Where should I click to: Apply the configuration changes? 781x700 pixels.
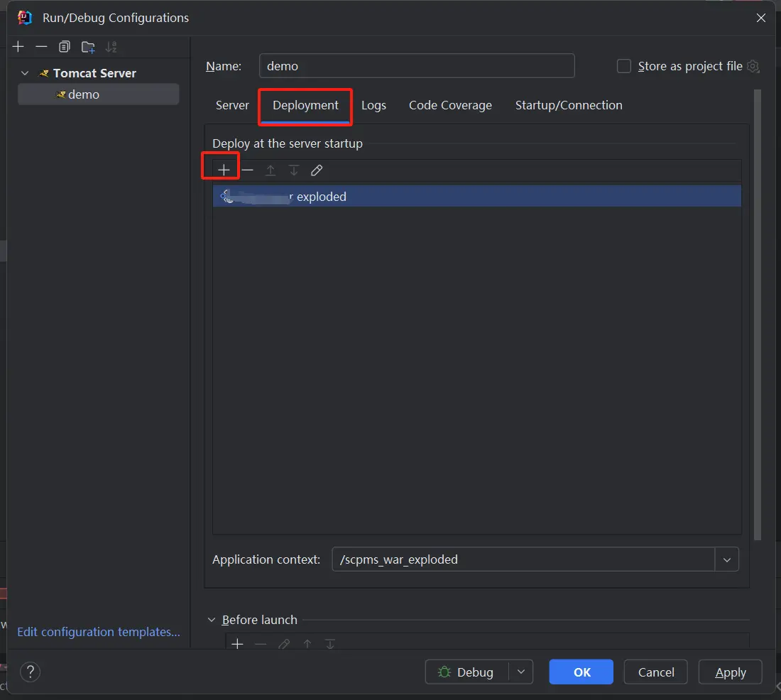pyautogui.click(x=730, y=672)
